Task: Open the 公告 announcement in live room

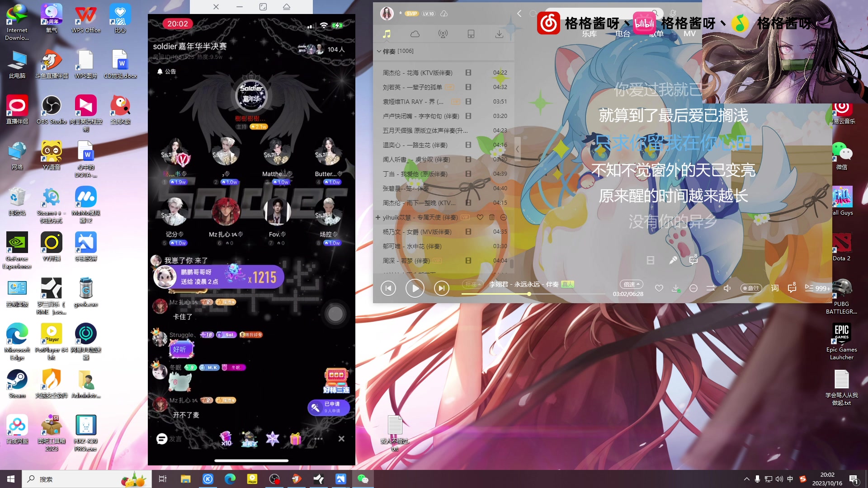Action: tap(166, 71)
